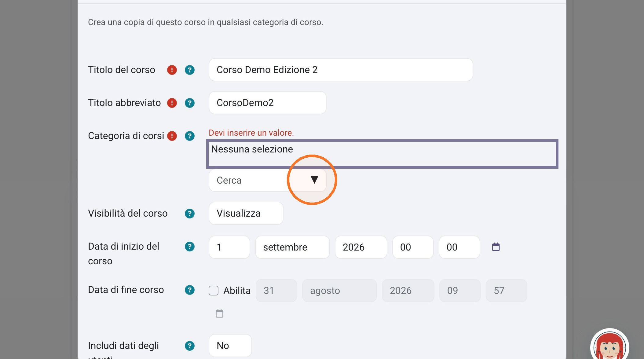Open start date hour dropdown
This screenshot has width=644, height=359.
[x=413, y=247]
